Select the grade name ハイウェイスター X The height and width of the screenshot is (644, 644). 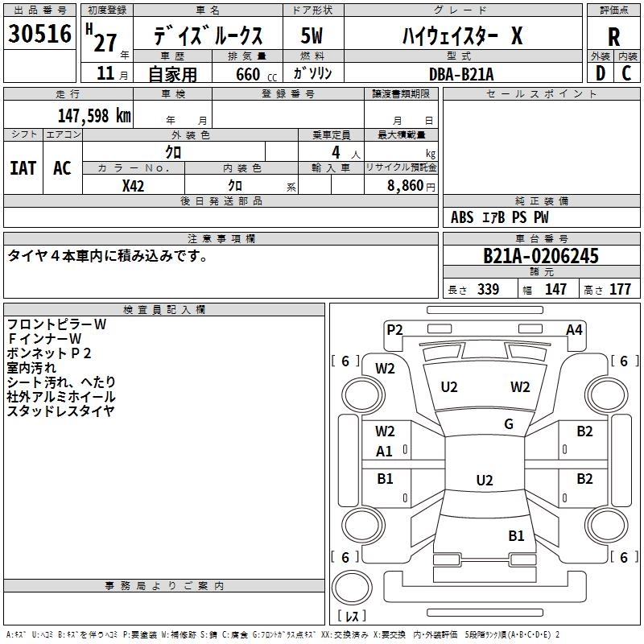(463, 36)
